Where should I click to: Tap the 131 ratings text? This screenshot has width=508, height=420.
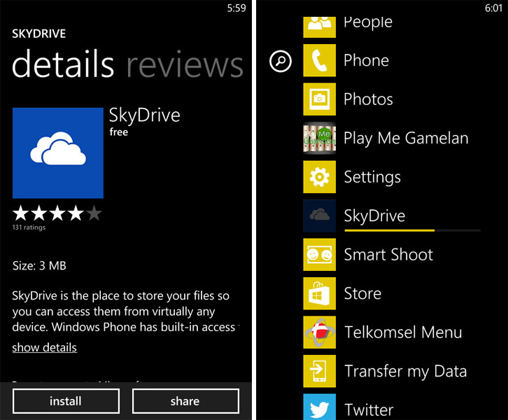click(x=29, y=227)
